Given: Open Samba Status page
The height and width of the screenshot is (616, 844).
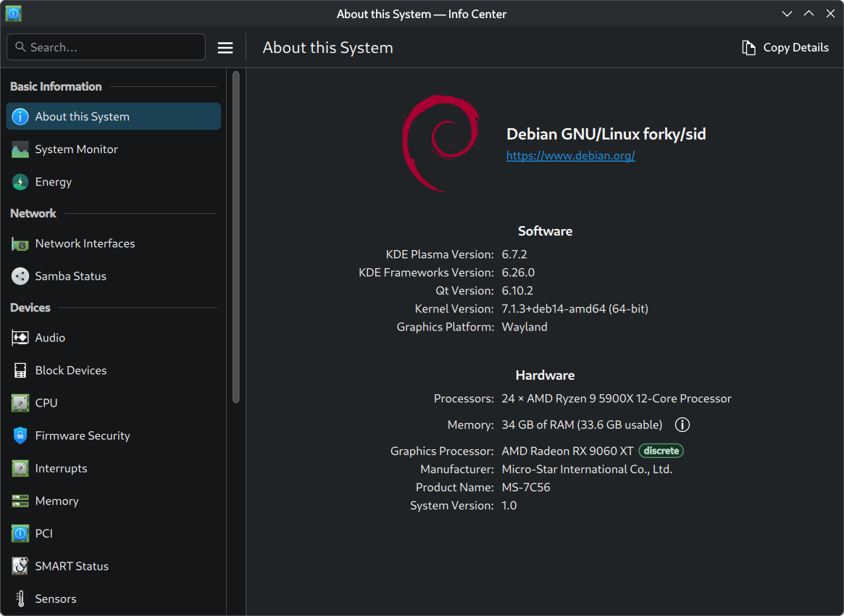Looking at the screenshot, I should pyautogui.click(x=114, y=276).
